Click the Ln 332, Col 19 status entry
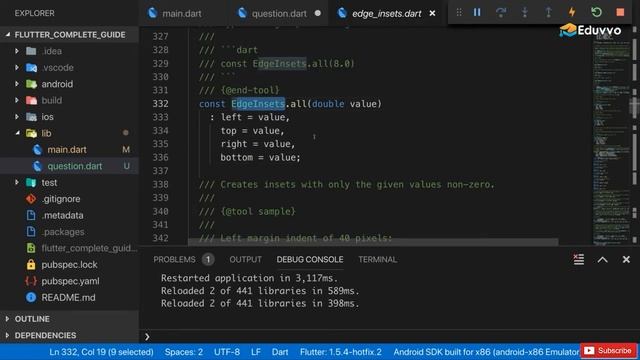This screenshot has height=360, width=640. click(x=101, y=351)
